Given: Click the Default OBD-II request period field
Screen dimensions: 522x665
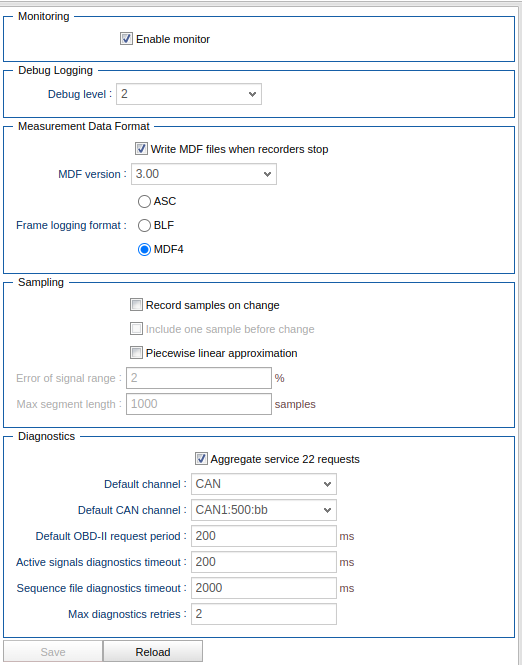Looking at the screenshot, I should tap(264, 536).
